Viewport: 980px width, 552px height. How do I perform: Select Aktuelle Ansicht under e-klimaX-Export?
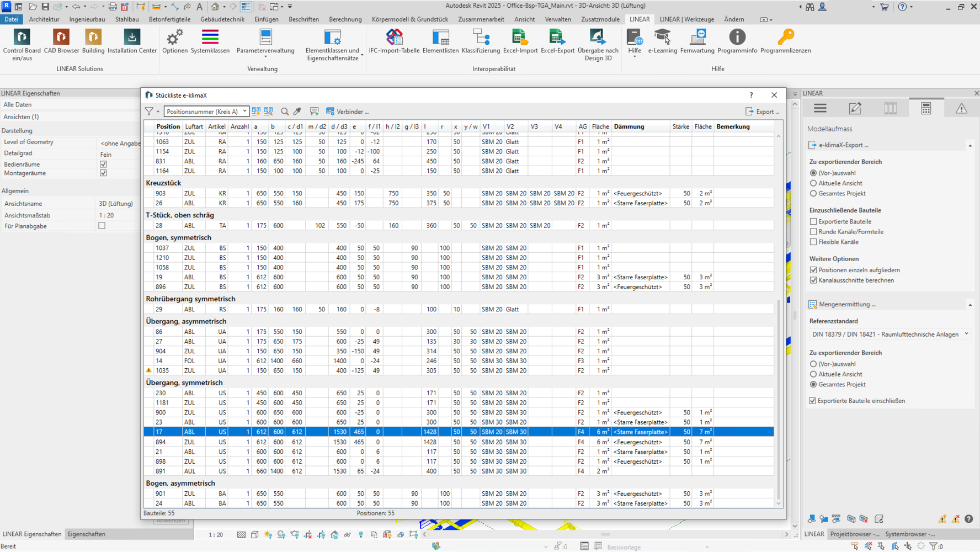point(813,183)
